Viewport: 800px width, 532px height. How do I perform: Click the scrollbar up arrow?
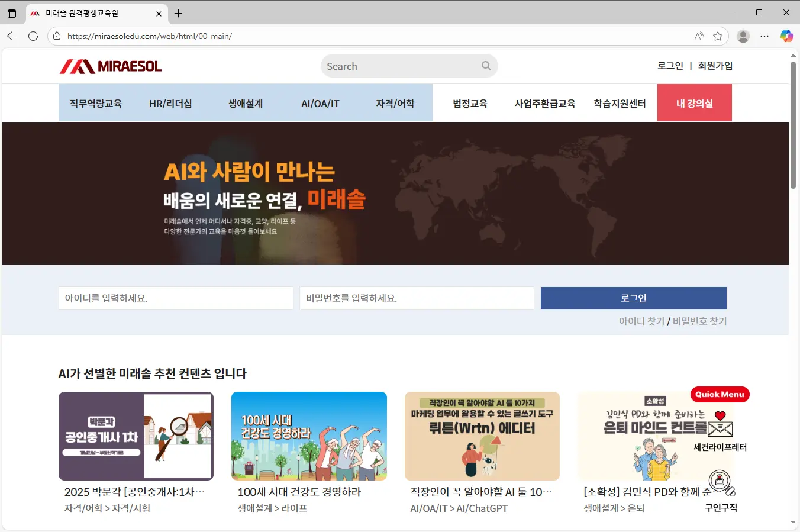tap(793, 56)
